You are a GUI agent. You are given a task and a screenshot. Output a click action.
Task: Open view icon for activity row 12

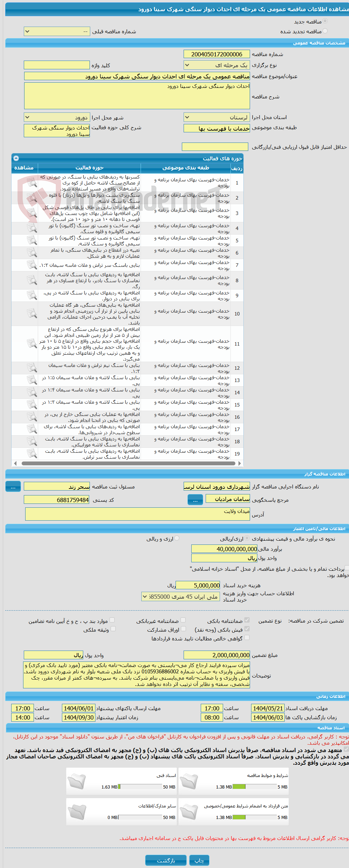(x=32, y=368)
